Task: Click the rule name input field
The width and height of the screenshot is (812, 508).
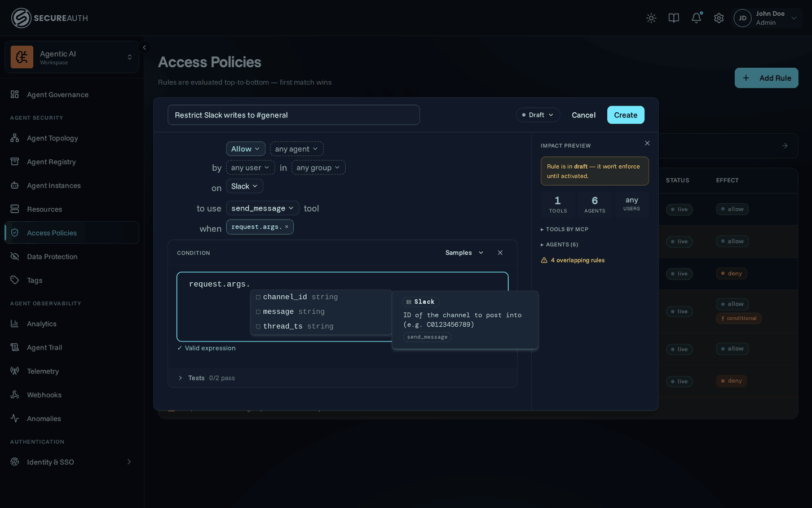Action: [x=294, y=115]
